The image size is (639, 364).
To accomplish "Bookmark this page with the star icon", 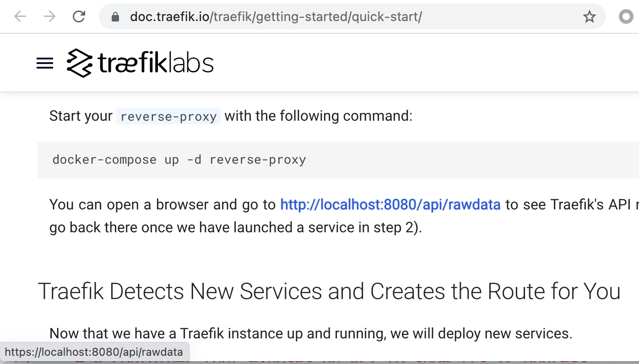I will coord(590,16).
